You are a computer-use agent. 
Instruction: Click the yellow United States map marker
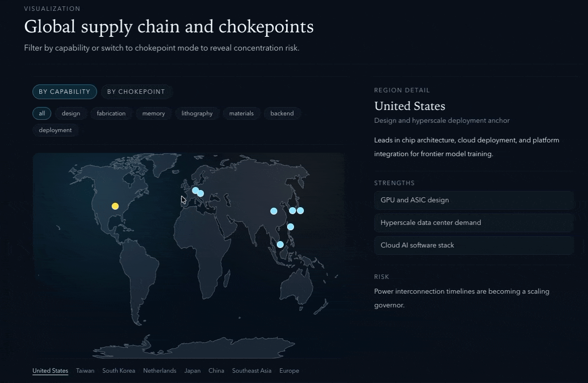pyautogui.click(x=115, y=206)
